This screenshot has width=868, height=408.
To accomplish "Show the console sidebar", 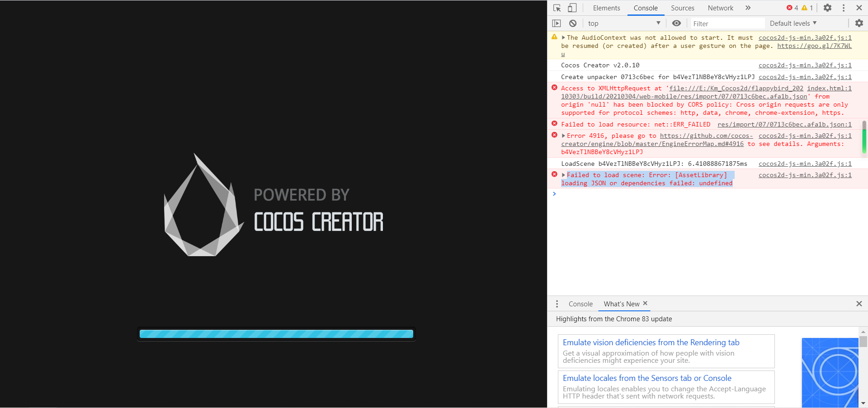I will [x=557, y=23].
